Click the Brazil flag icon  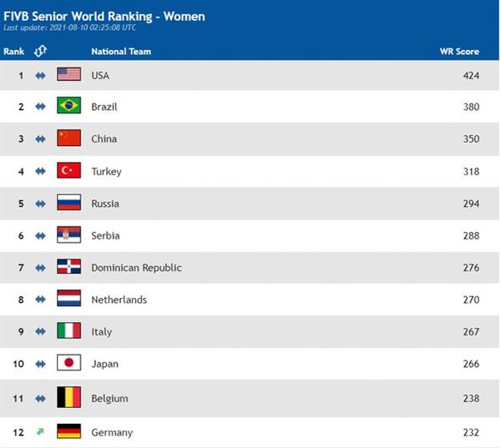point(68,105)
